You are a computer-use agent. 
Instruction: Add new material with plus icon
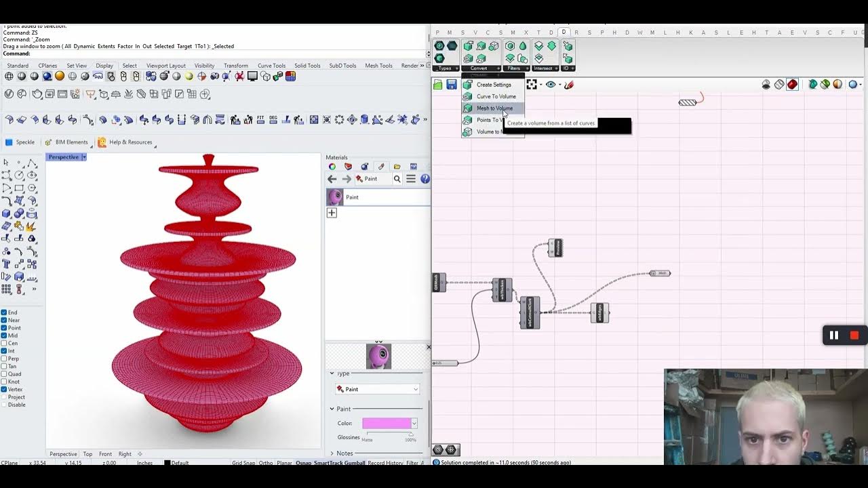332,213
